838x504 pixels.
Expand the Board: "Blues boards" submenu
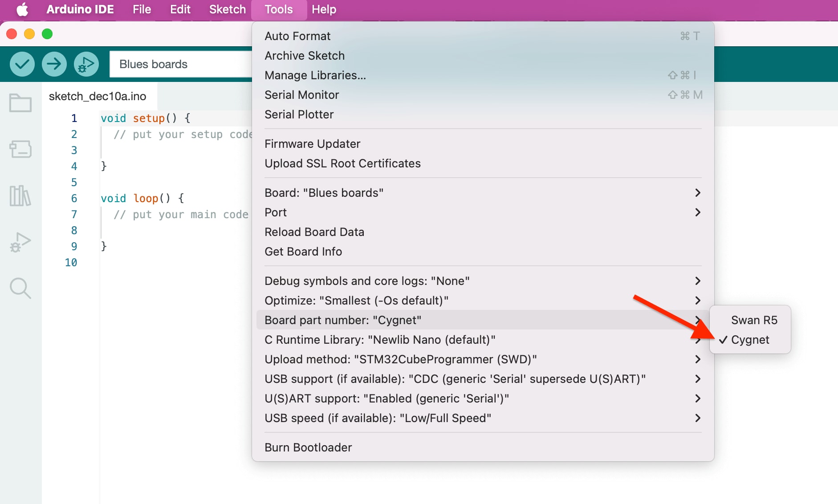click(x=483, y=193)
